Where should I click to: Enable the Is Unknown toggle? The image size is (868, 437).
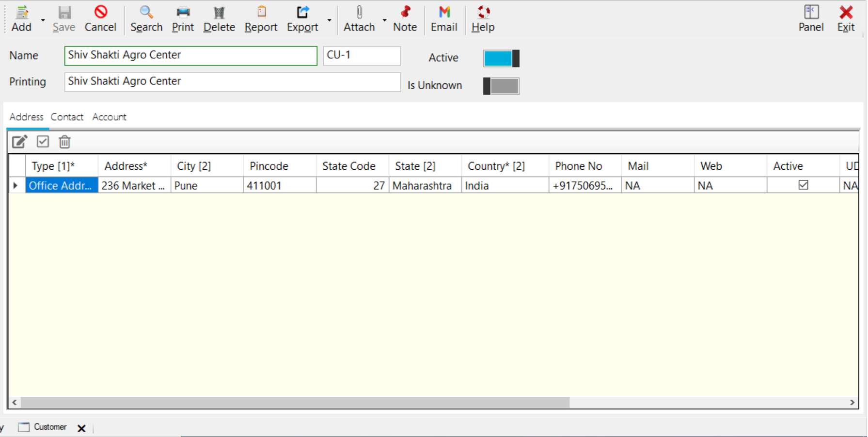(501, 86)
